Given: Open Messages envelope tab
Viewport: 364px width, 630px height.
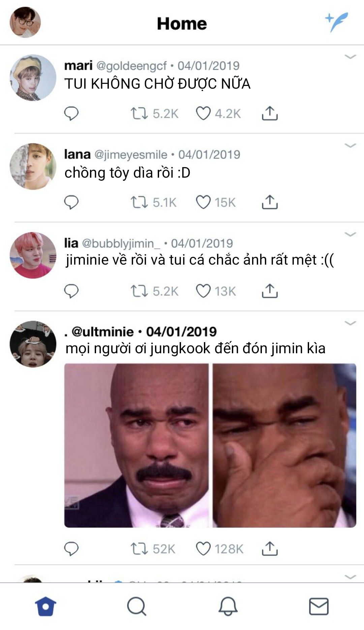Looking at the screenshot, I should pos(319,606).
